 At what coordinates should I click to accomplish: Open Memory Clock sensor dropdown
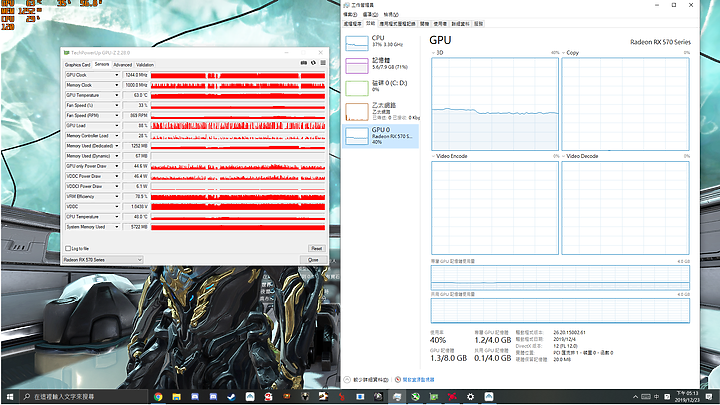[116, 85]
